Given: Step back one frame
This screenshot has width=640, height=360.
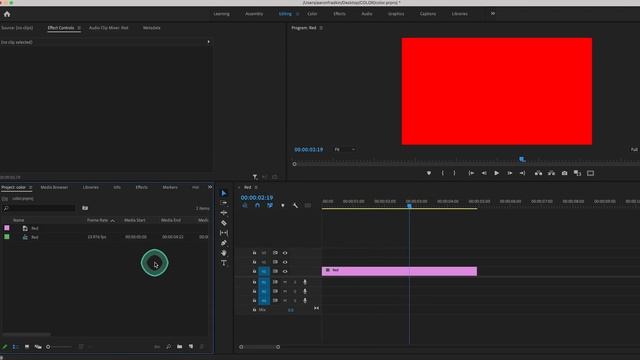Looking at the screenshot, I should [484, 173].
